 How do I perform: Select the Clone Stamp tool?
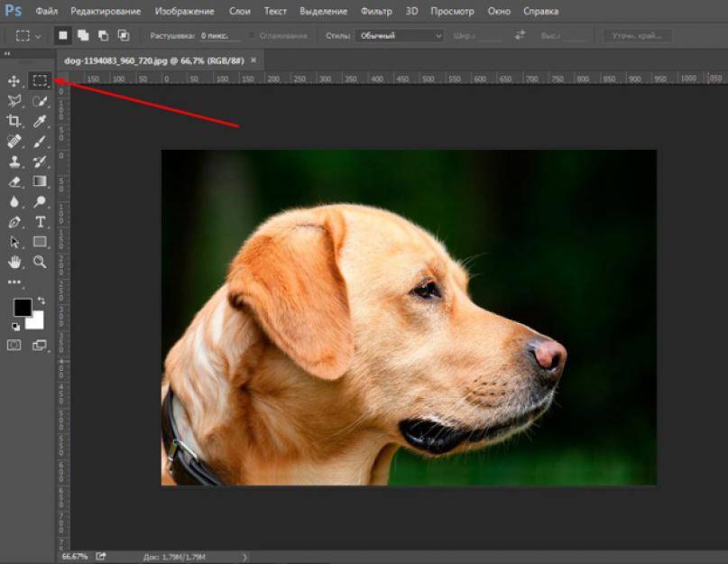[14, 162]
